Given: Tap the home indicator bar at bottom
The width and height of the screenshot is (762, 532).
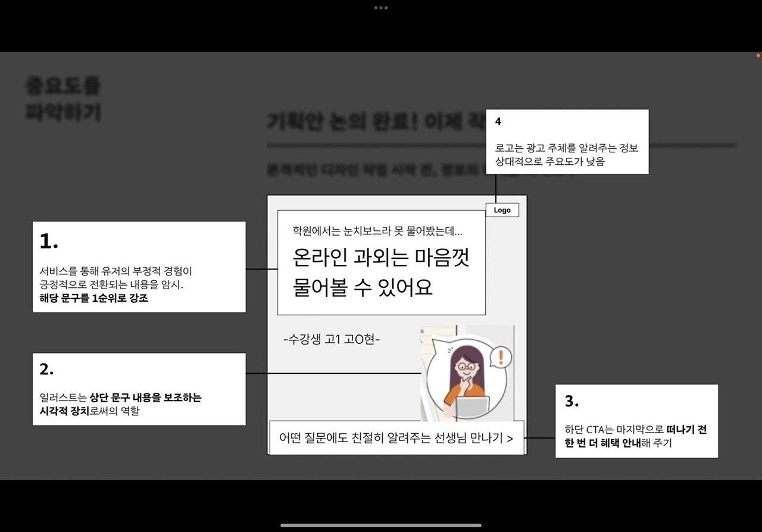Looking at the screenshot, I should [381, 524].
